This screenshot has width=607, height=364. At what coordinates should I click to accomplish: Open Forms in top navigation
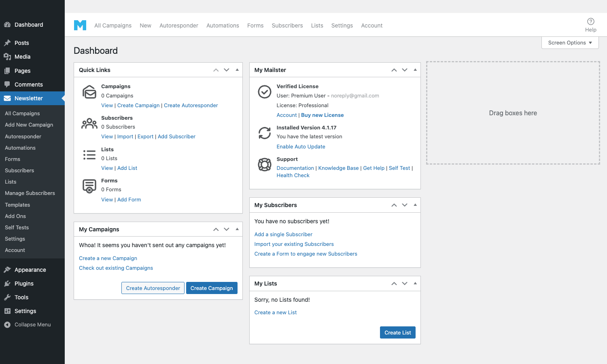click(x=255, y=25)
